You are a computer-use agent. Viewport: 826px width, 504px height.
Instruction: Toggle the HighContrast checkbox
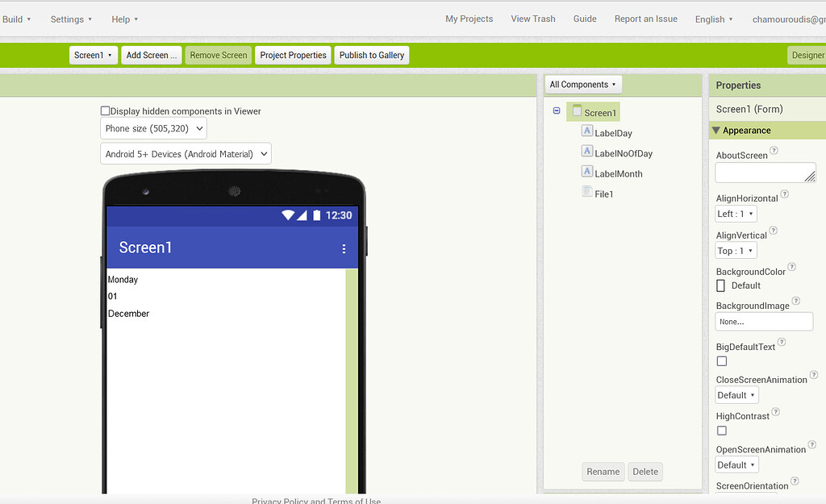click(722, 431)
